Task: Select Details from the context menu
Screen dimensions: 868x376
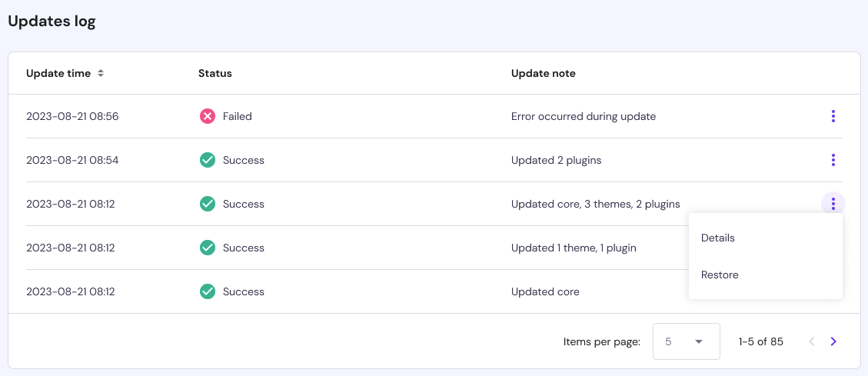Action: tap(718, 238)
